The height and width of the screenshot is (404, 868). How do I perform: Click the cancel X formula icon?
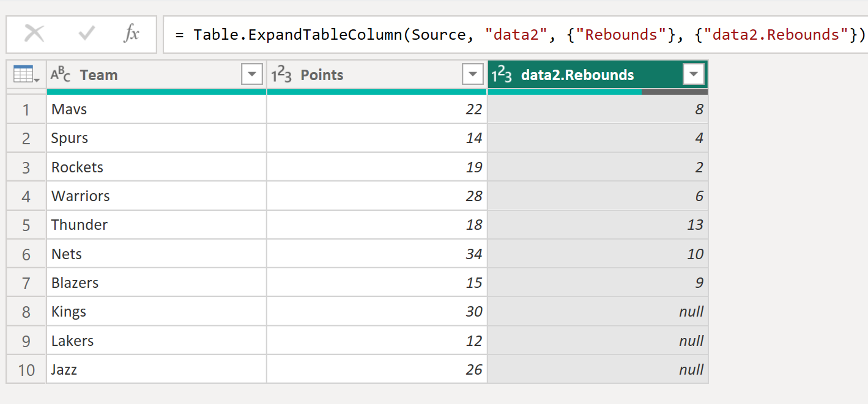click(x=34, y=34)
